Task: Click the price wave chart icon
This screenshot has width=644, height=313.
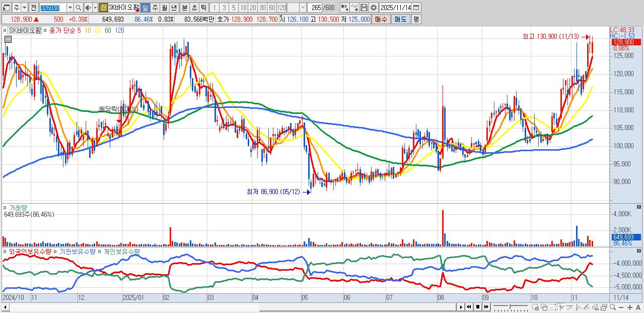Action: (578, 307)
